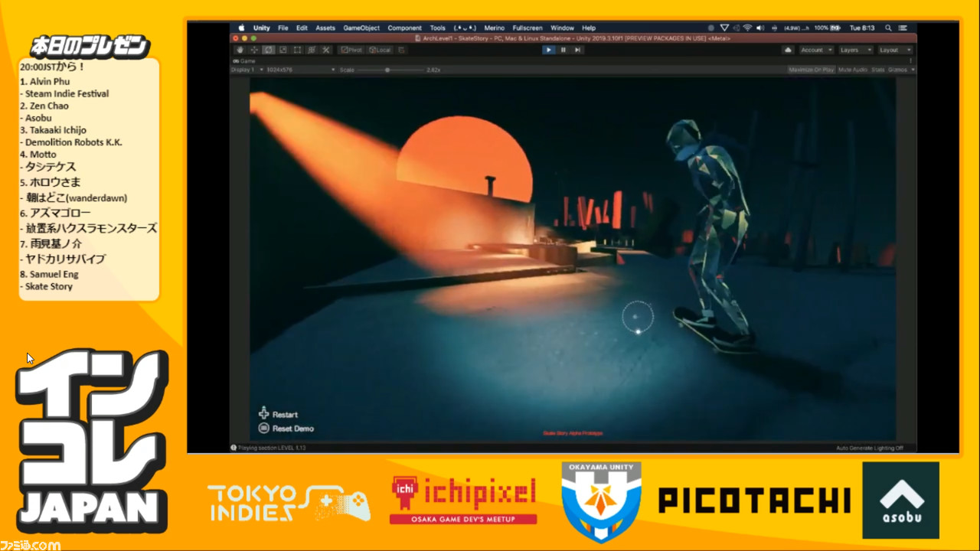The image size is (980, 551).
Task: Open the Apple menu
Action: tap(240, 28)
